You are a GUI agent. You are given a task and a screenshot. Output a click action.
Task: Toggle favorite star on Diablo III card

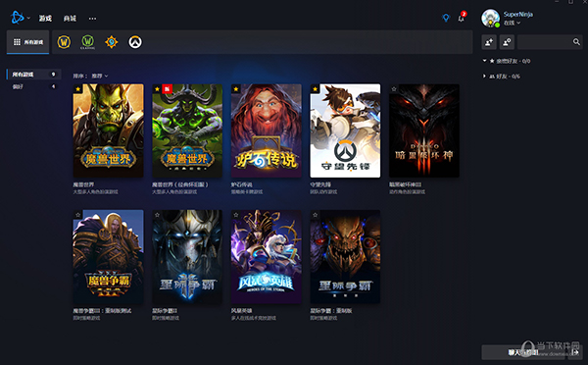click(394, 89)
